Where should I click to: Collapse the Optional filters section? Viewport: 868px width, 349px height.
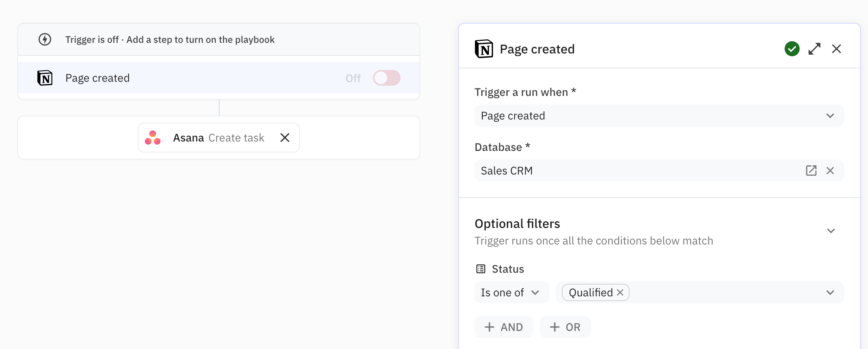[831, 231]
